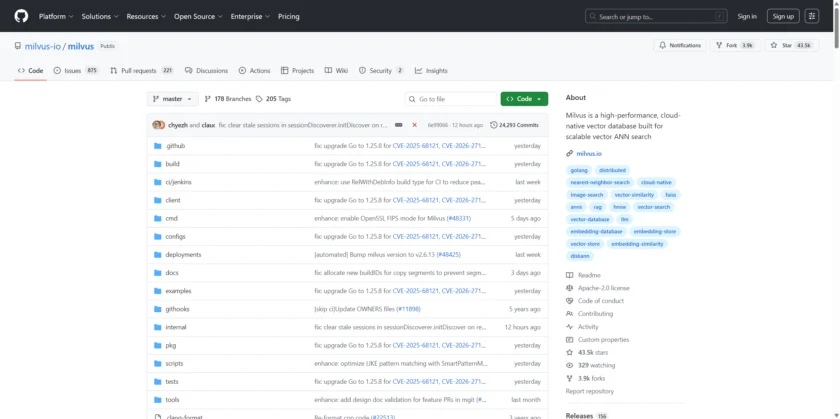Click the examples folder icon
Viewport: 840px width, 419px height.
click(158, 291)
